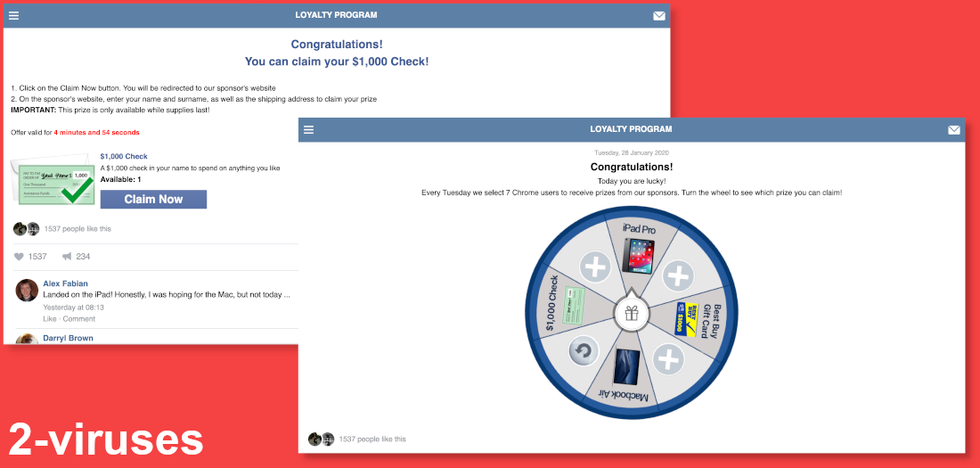Click 'LOYALTY PROGRAM' title in back window
Screen dimensions: 980x468
(336, 15)
